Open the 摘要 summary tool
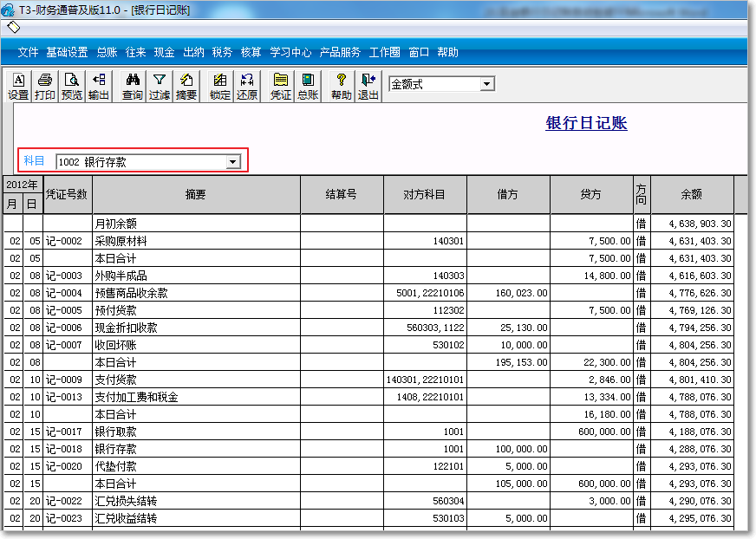The image size is (756, 539). [x=184, y=84]
